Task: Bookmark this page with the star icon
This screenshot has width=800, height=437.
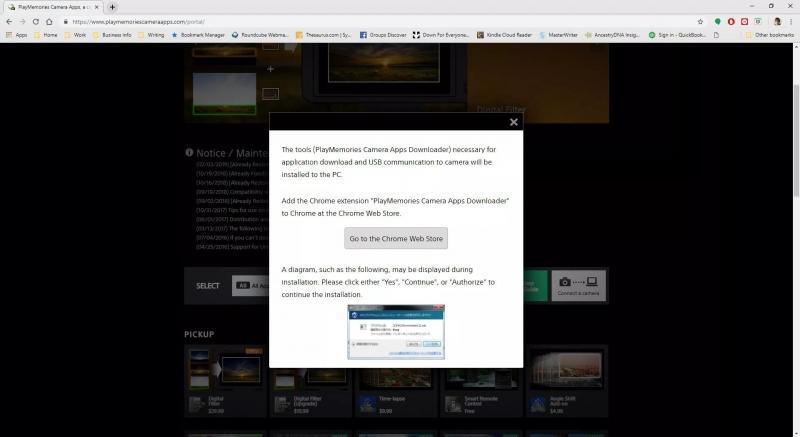Action: point(700,21)
